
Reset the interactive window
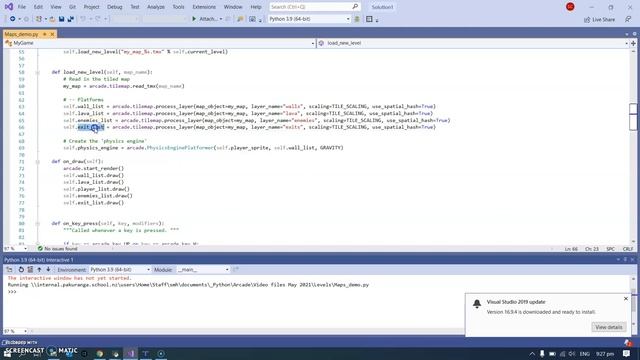(21, 269)
